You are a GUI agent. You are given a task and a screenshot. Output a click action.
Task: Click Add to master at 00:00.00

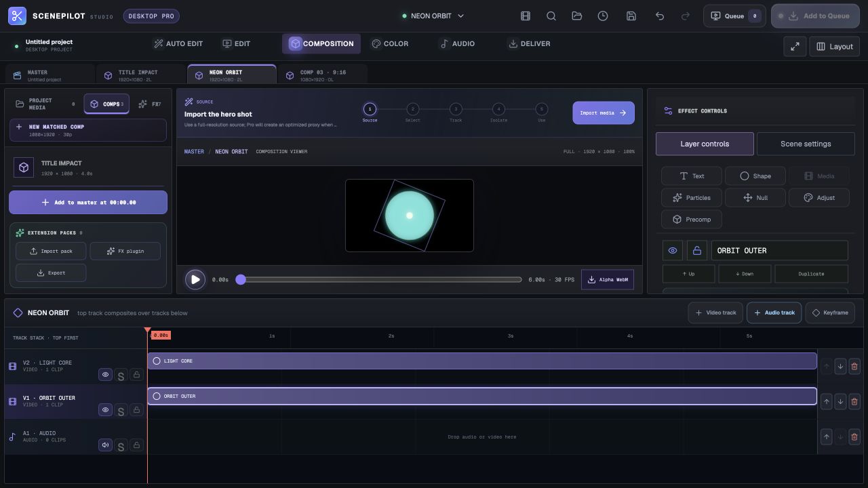tap(88, 202)
